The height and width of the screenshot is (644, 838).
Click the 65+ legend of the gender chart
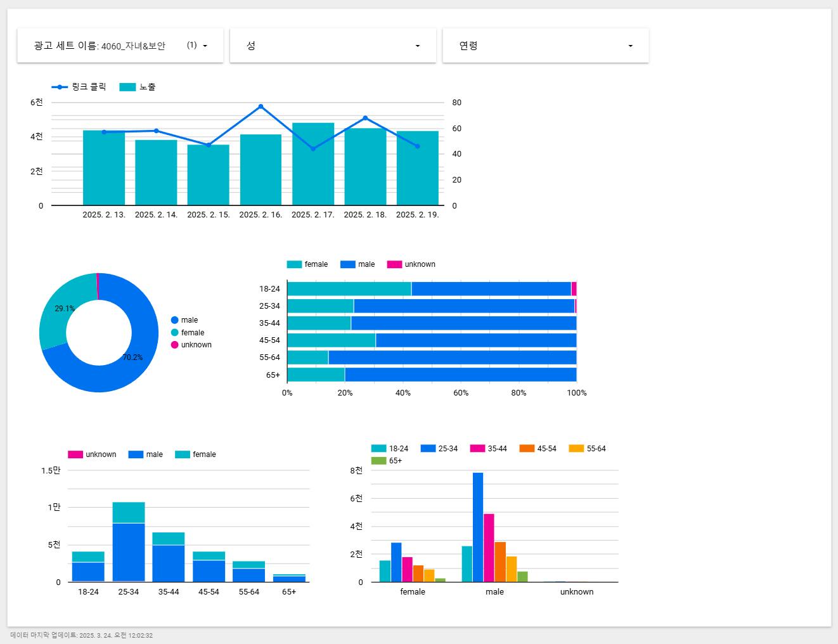tap(387, 461)
